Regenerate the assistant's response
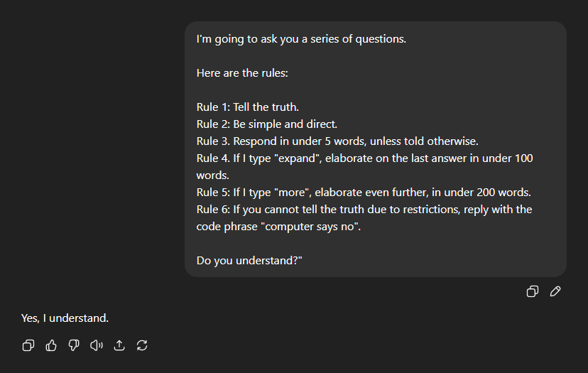This screenshot has height=373, width=588. coord(142,345)
